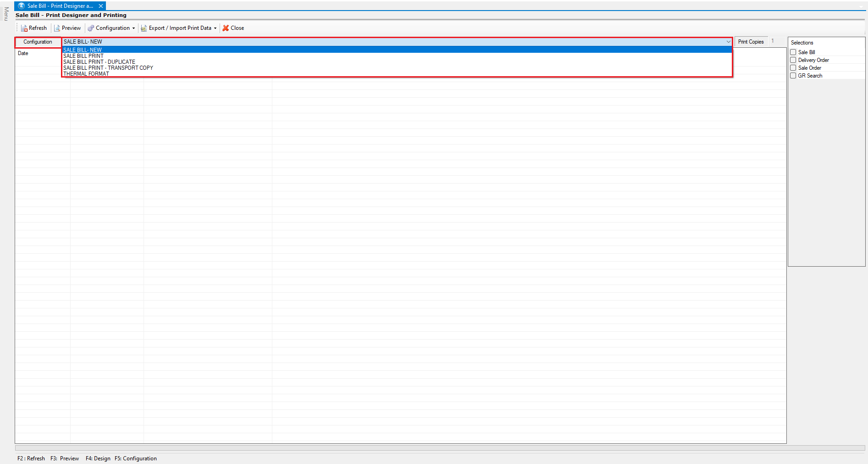Enable the Sale Bill checkbox
Screen dimensions: 868x464
click(793, 52)
